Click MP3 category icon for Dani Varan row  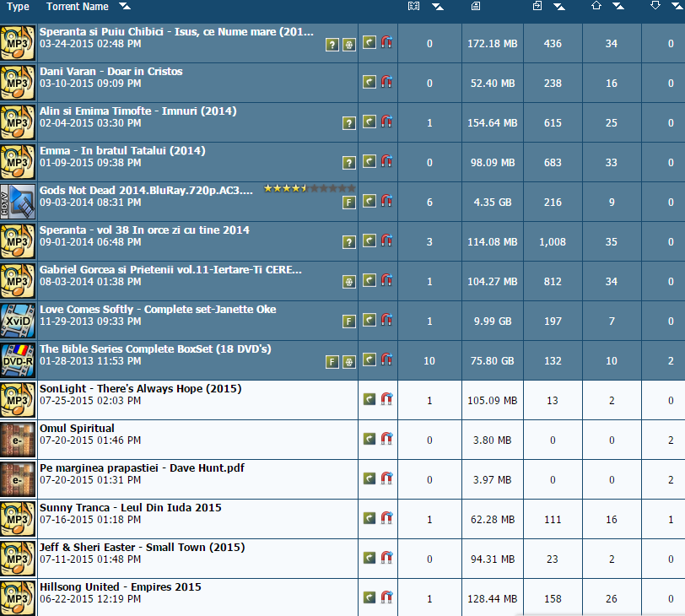(x=18, y=83)
